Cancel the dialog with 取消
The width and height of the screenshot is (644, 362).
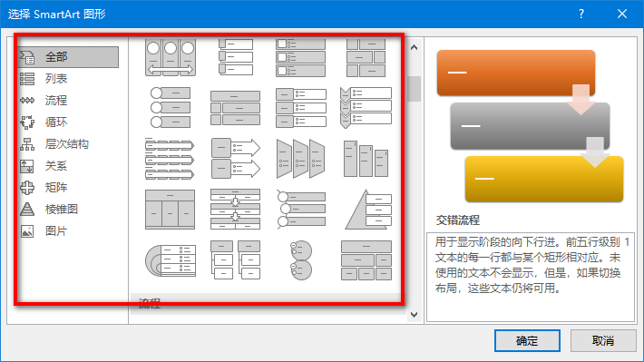pos(603,340)
